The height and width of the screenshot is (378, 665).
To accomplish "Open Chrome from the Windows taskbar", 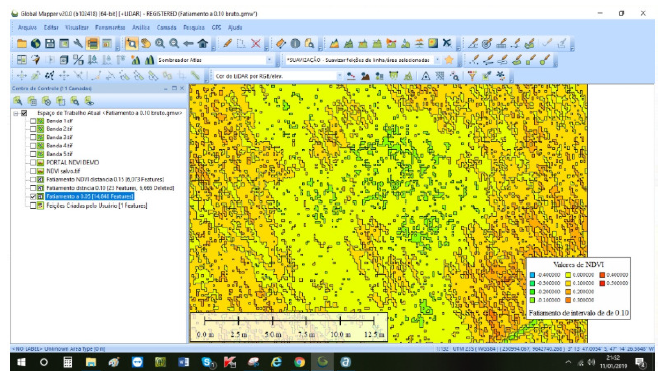I will (300, 362).
